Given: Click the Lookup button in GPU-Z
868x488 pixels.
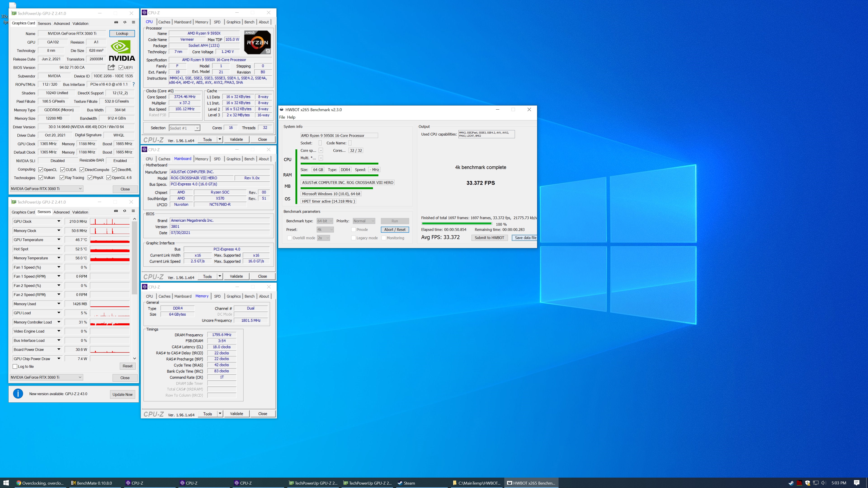Looking at the screenshot, I should pos(122,33).
